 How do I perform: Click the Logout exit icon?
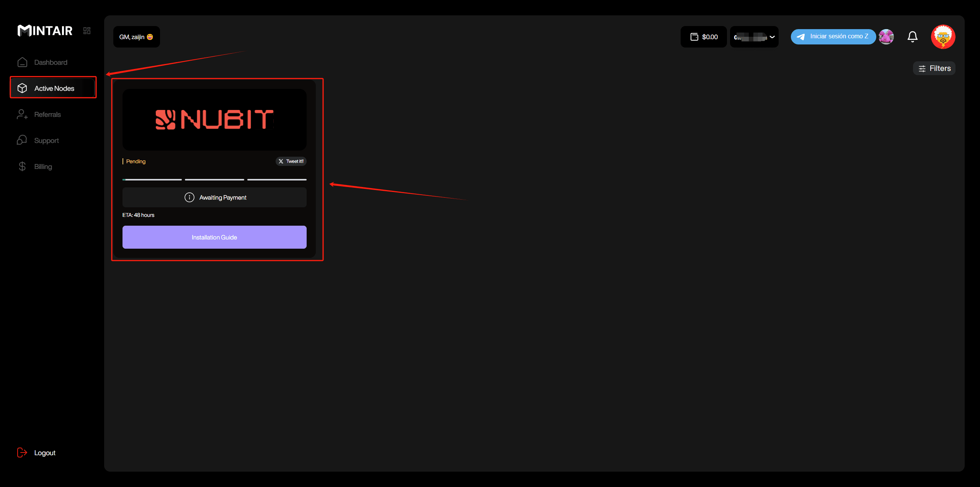point(22,453)
